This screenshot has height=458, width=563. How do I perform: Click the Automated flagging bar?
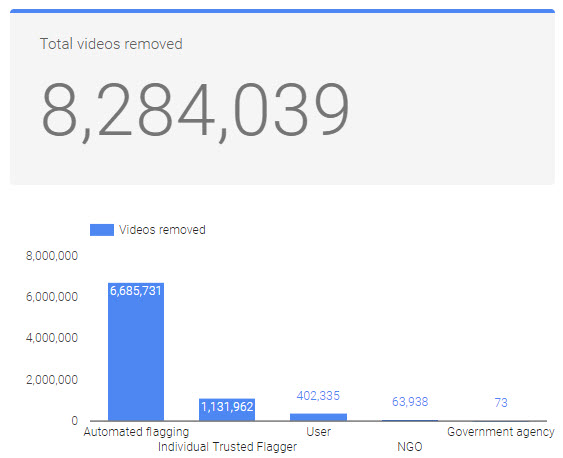[x=136, y=352]
